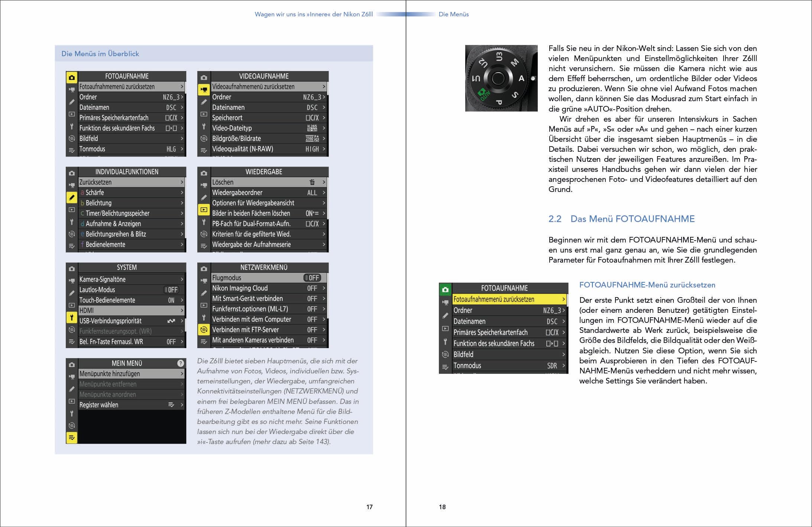The height and width of the screenshot is (527, 812).
Task: Click highlighted My Menu icon in MEIN MENÜ
Action: 72,437
